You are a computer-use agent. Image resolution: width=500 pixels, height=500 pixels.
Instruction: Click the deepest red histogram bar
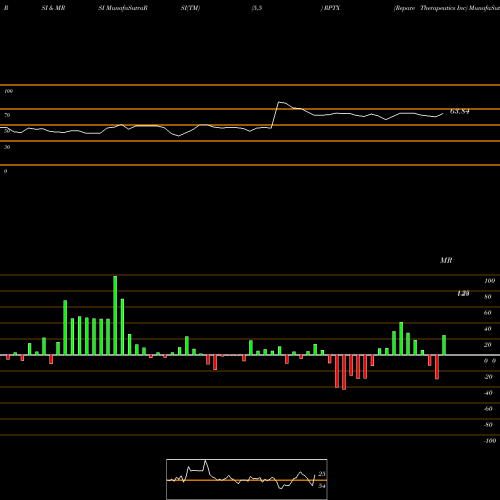click(344, 372)
